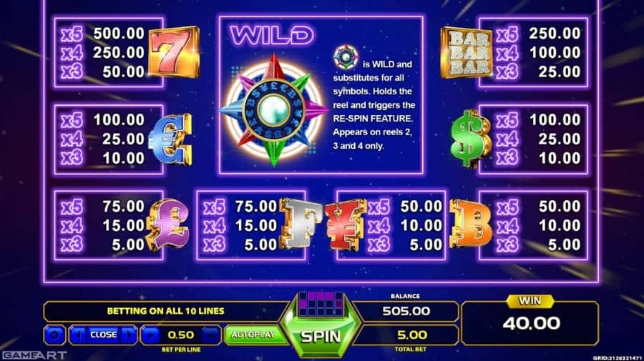644x361 pixels.
Task: Click the green Dollar symbol icon
Action: point(471,139)
